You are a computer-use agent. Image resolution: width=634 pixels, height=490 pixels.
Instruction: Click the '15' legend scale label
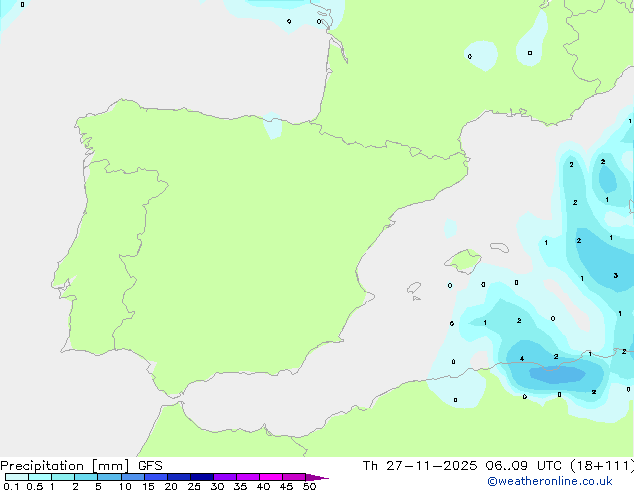(x=148, y=486)
